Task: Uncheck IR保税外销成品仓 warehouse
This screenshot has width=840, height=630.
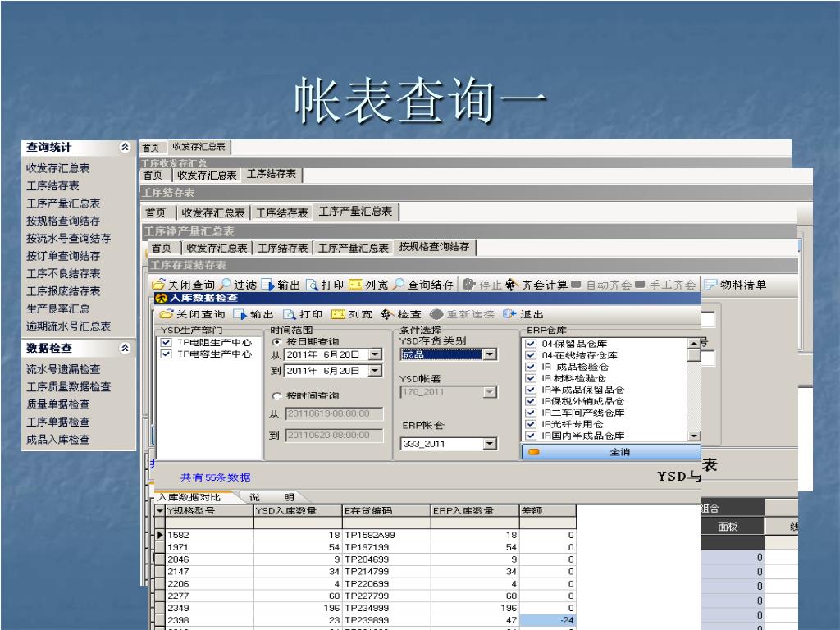Action: pyautogui.click(x=531, y=400)
